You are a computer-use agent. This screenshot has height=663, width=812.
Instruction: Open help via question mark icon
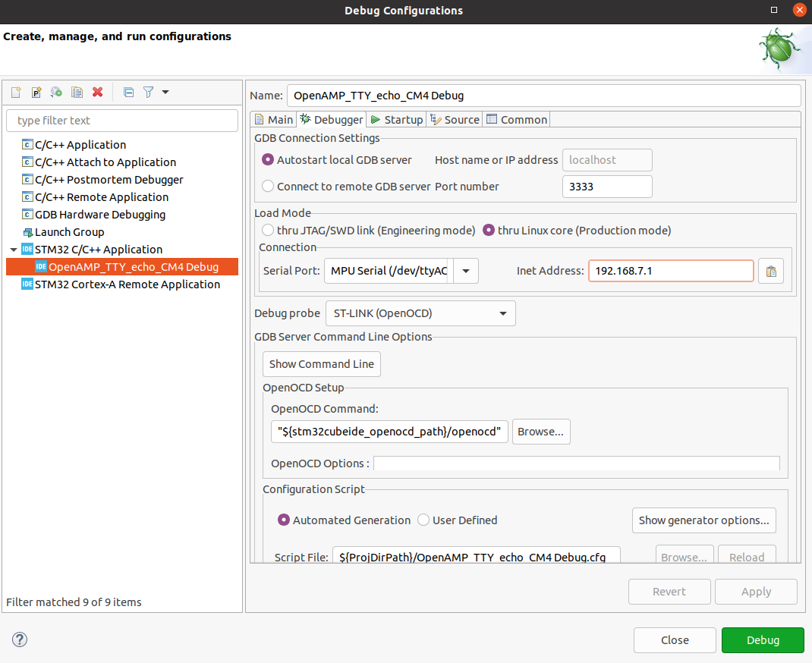coord(20,639)
